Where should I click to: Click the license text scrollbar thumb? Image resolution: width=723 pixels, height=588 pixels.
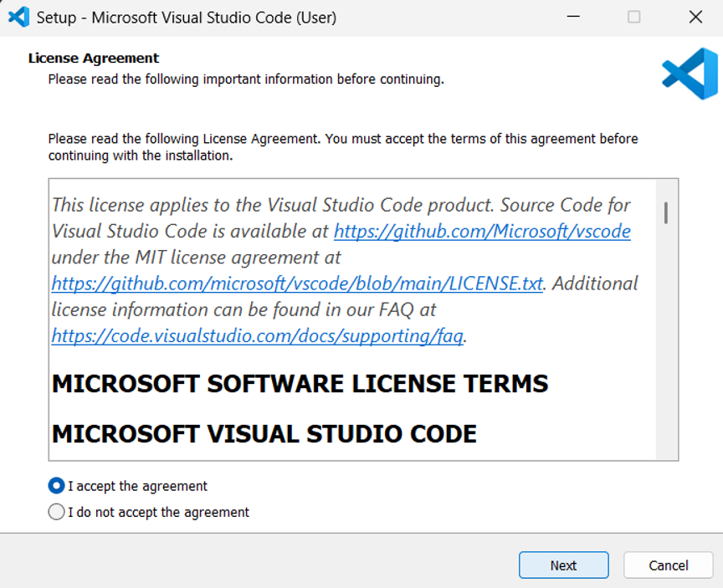coord(666,212)
